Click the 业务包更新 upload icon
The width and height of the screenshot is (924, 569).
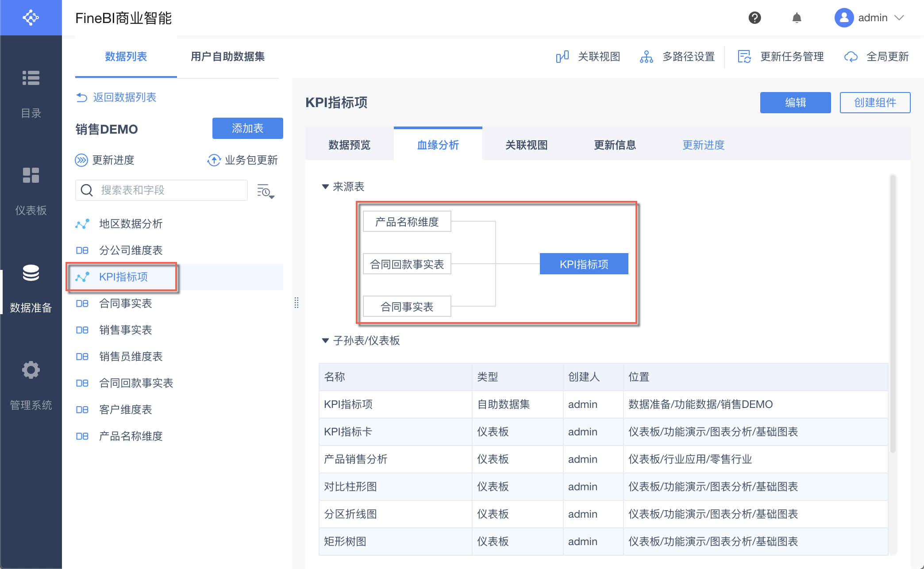214,160
